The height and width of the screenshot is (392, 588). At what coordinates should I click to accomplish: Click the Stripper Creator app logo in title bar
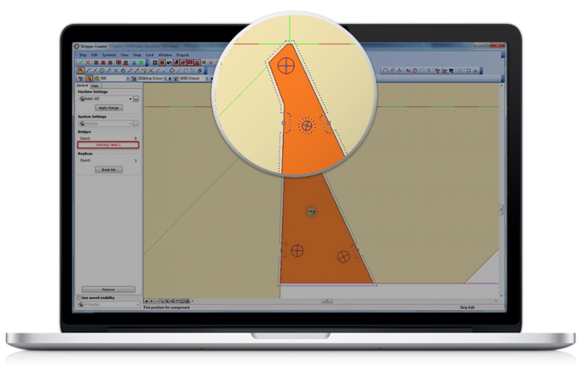tap(77, 46)
